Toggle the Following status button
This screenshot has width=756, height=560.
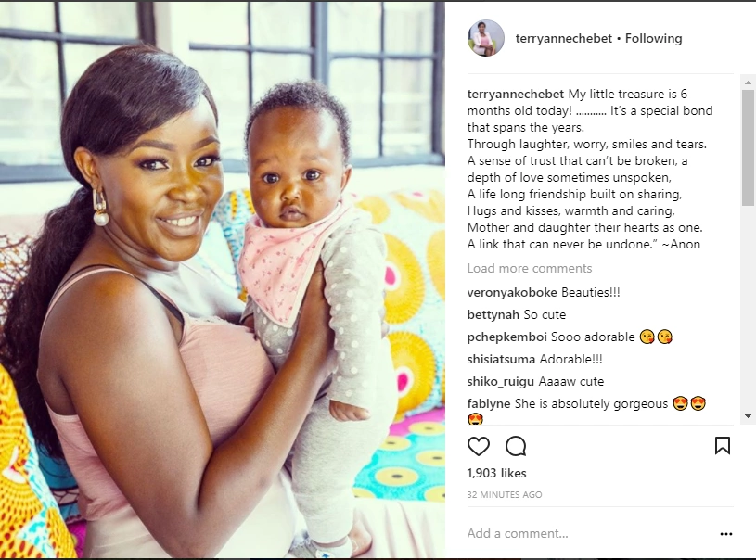click(653, 39)
